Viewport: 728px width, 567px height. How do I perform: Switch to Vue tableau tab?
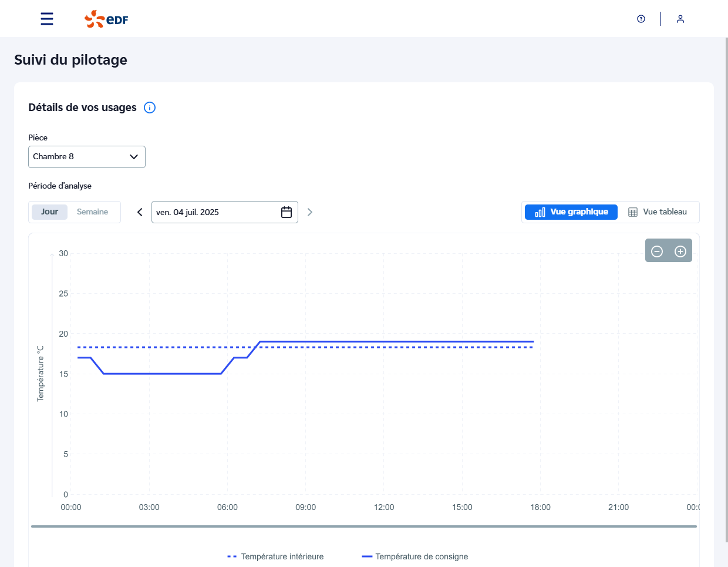tap(658, 212)
